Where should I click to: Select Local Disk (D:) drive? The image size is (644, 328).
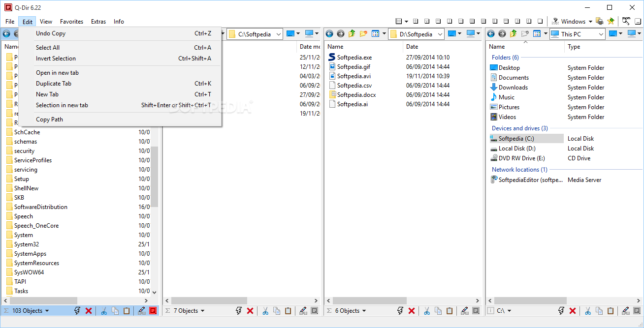click(517, 149)
